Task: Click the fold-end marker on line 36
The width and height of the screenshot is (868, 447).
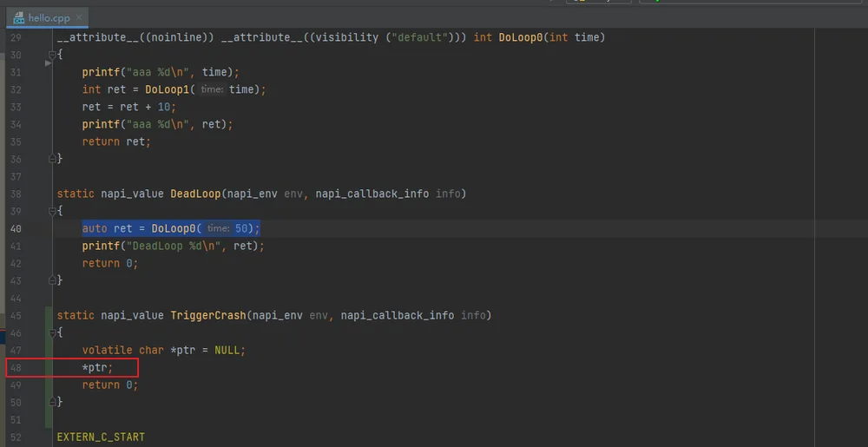Action: pyautogui.click(x=52, y=159)
